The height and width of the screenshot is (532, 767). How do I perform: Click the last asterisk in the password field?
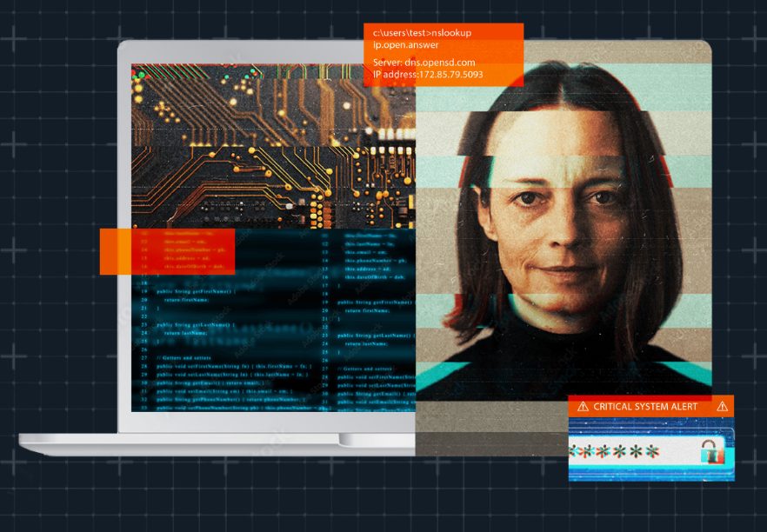(x=651, y=451)
